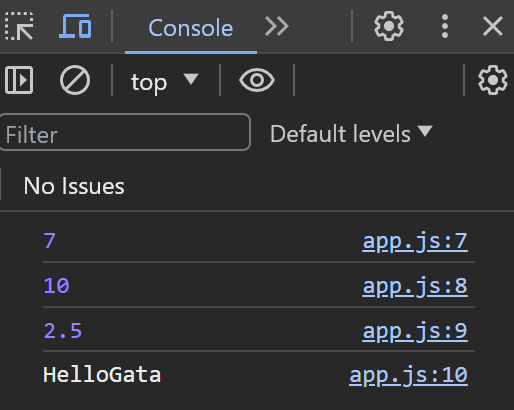Open the three-dot customize DevTools menu
This screenshot has width=514, height=410.
[445, 26]
